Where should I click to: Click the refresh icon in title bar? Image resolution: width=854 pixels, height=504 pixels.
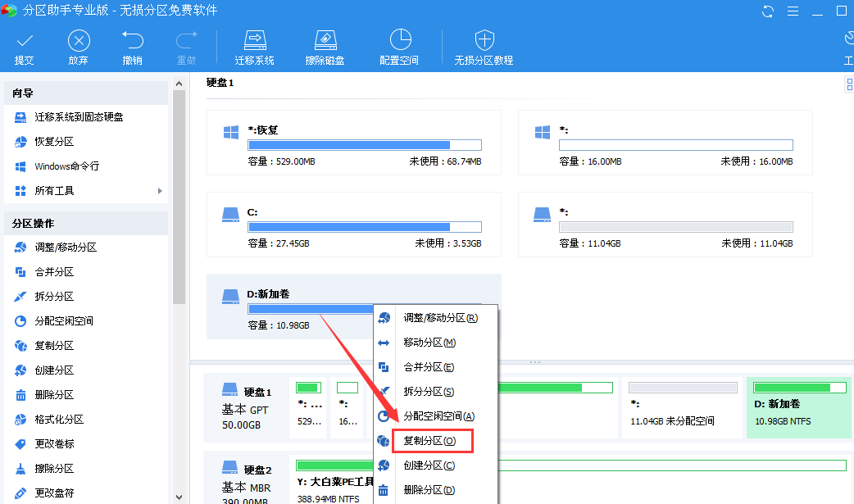768,11
